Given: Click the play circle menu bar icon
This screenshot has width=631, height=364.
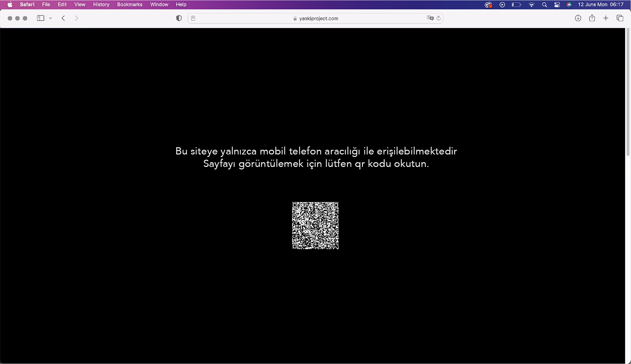Looking at the screenshot, I should (502, 5).
